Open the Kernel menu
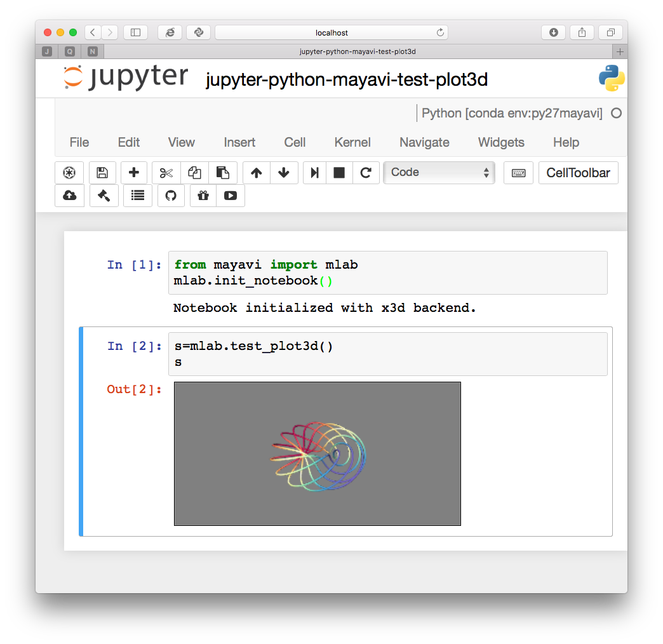663x644 pixels. coord(352,142)
